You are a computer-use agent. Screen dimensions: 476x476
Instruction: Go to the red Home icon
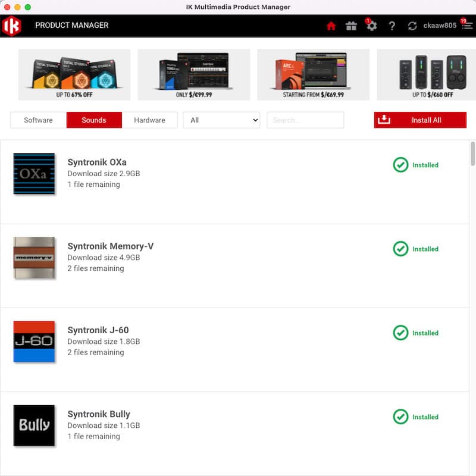coord(331,26)
